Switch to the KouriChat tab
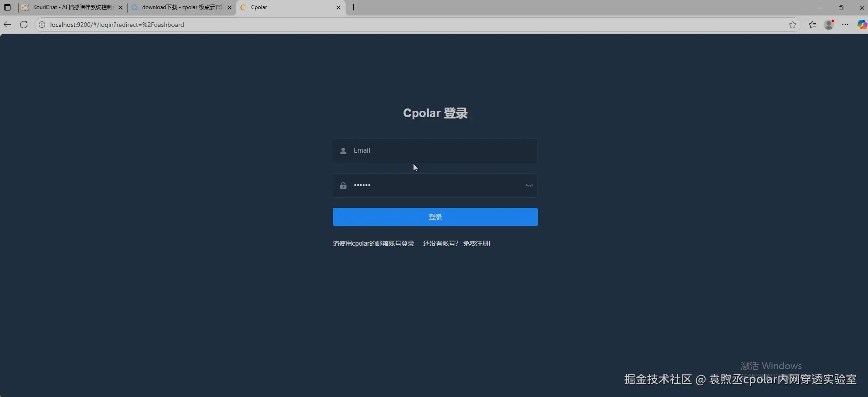 72,7
